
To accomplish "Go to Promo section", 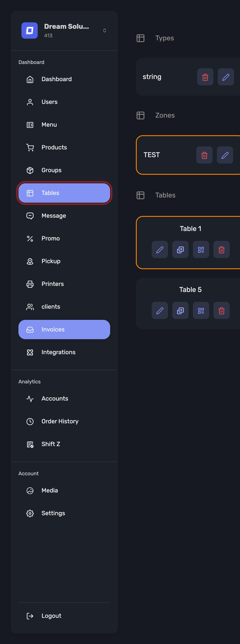I will pos(64,238).
